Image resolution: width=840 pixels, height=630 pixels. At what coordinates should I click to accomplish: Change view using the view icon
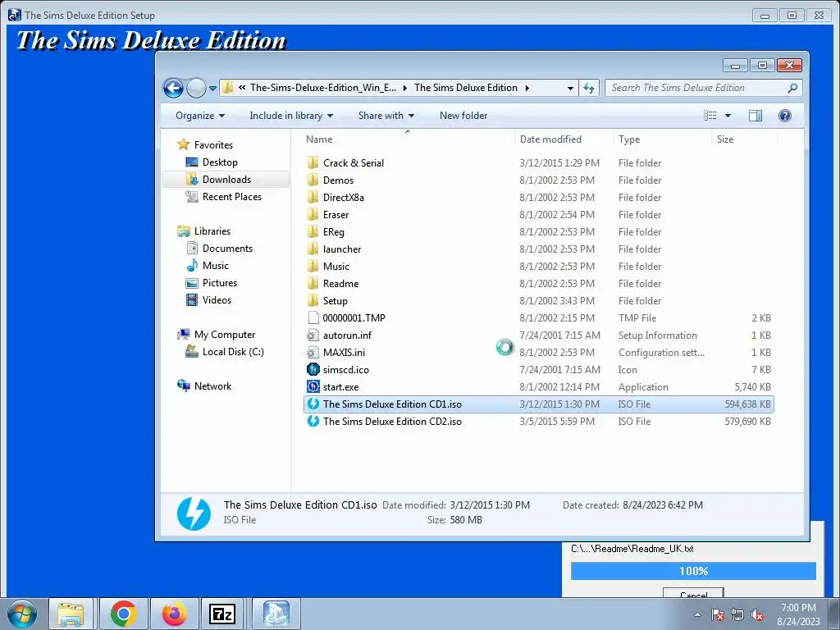[x=710, y=115]
